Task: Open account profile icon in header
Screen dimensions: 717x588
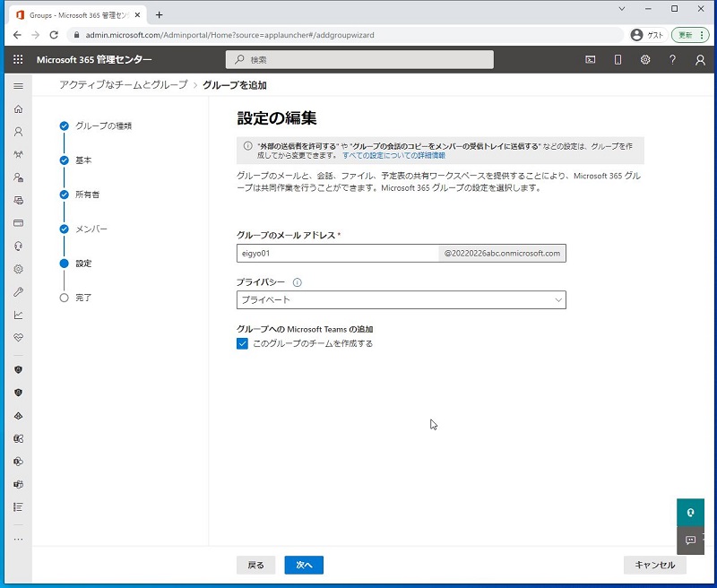Action: point(700,59)
